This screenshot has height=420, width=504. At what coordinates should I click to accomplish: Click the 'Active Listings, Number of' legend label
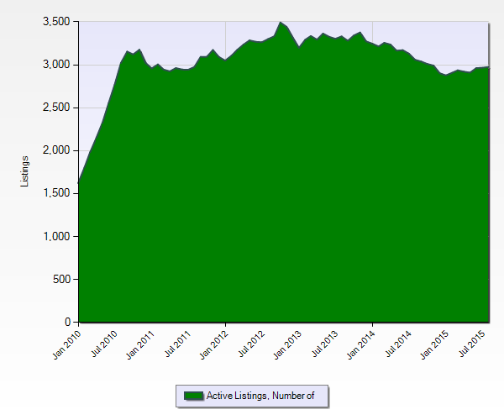(x=260, y=396)
